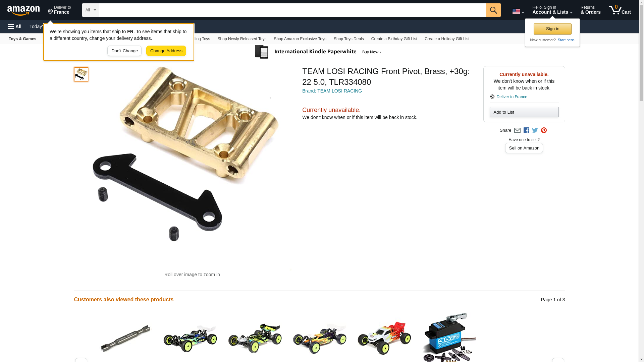Click Add to List button
Viewport: 644px width, 362px height.
[x=524, y=112]
